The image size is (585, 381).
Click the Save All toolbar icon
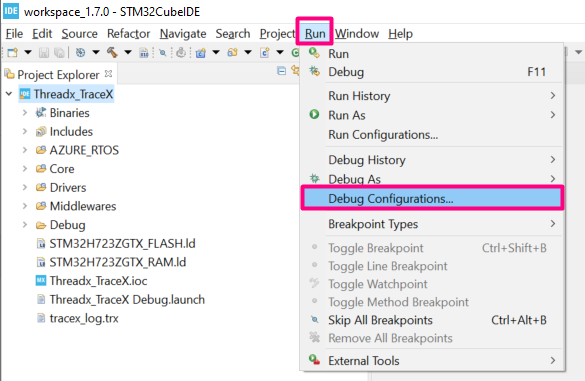[x=59, y=53]
